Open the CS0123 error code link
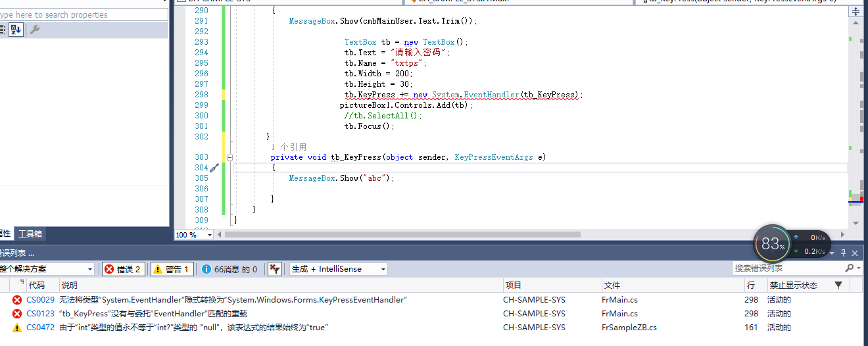The height and width of the screenshot is (346, 868). point(40,314)
